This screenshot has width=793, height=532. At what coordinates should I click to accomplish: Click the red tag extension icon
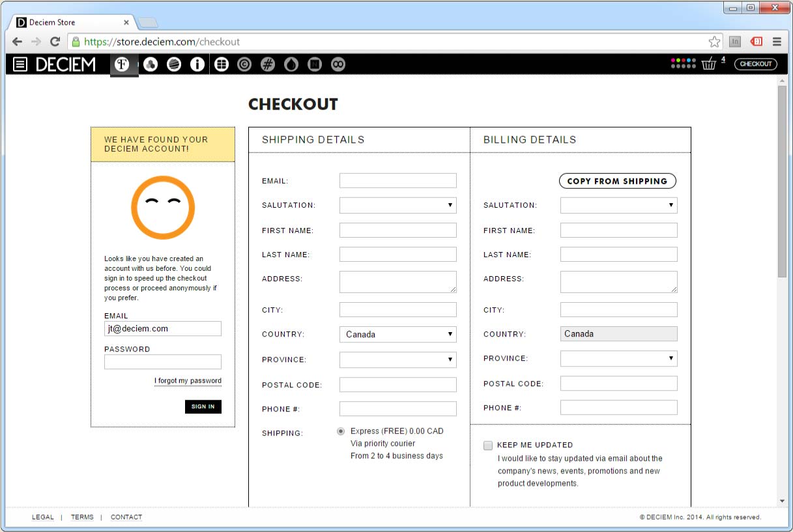click(x=756, y=42)
